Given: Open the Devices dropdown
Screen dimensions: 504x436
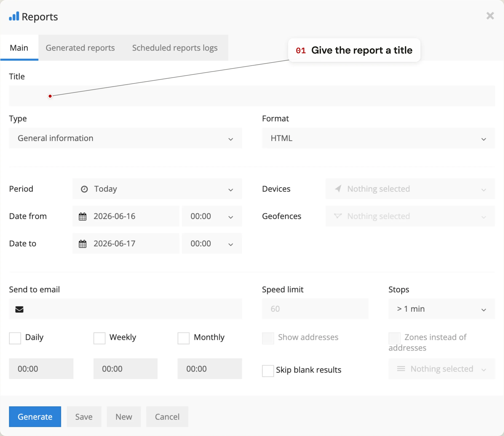Looking at the screenshot, I should (410, 189).
